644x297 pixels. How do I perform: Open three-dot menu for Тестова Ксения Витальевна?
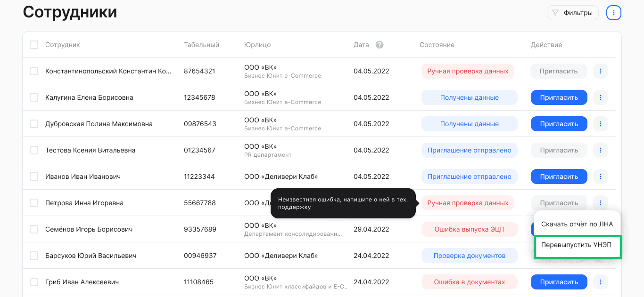coord(601,150)
